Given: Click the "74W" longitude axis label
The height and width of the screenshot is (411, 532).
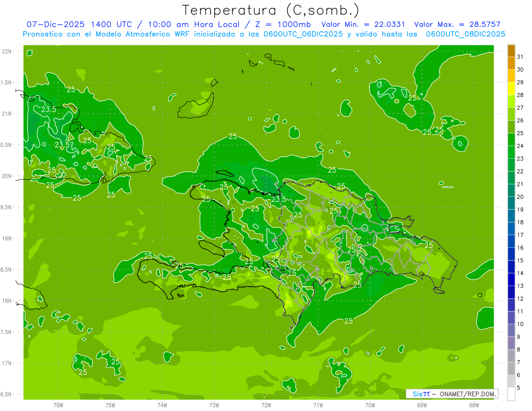Looking at the screenshot, I should (x=162, y=405).
